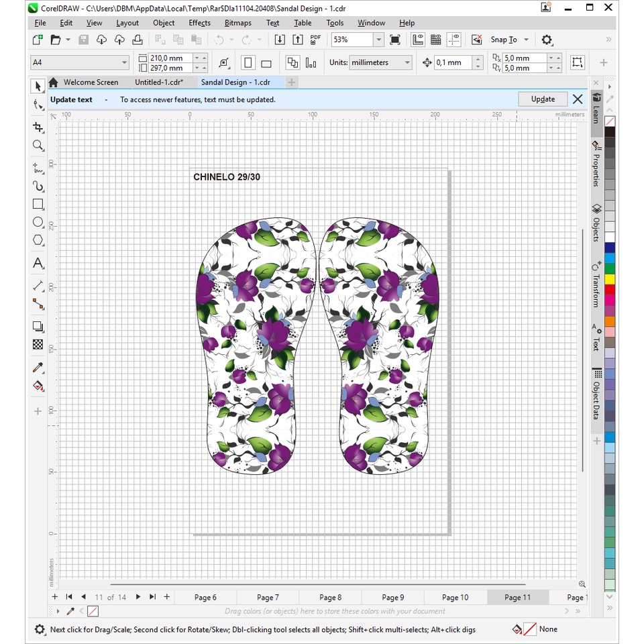Open the zoom level 53% dropdown
Screen dimensions: 644x644
tap(378, 40)
